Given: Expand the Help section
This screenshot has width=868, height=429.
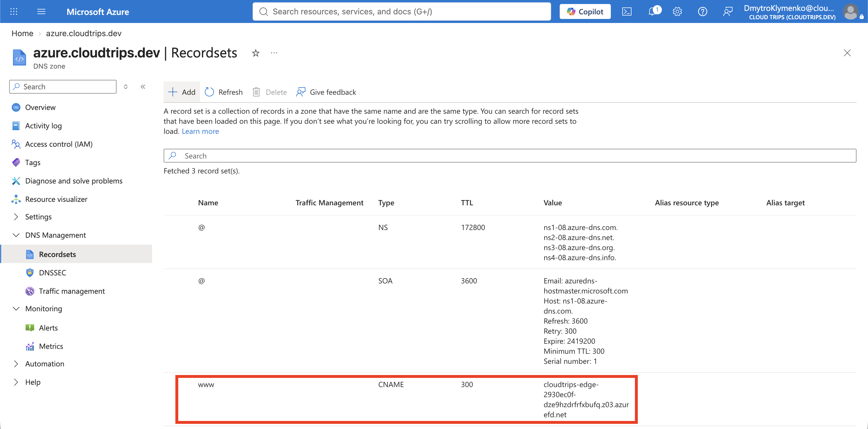Looking at the screenshot, I should [33, 382].
